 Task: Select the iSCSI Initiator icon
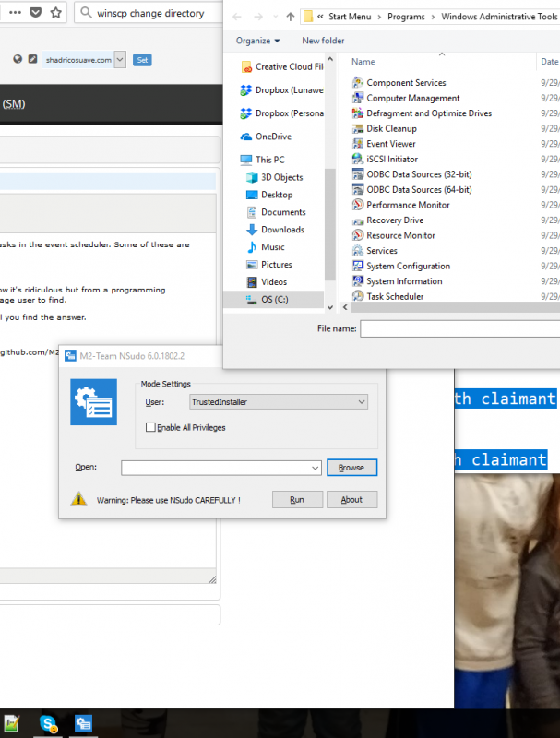point(358,159)
